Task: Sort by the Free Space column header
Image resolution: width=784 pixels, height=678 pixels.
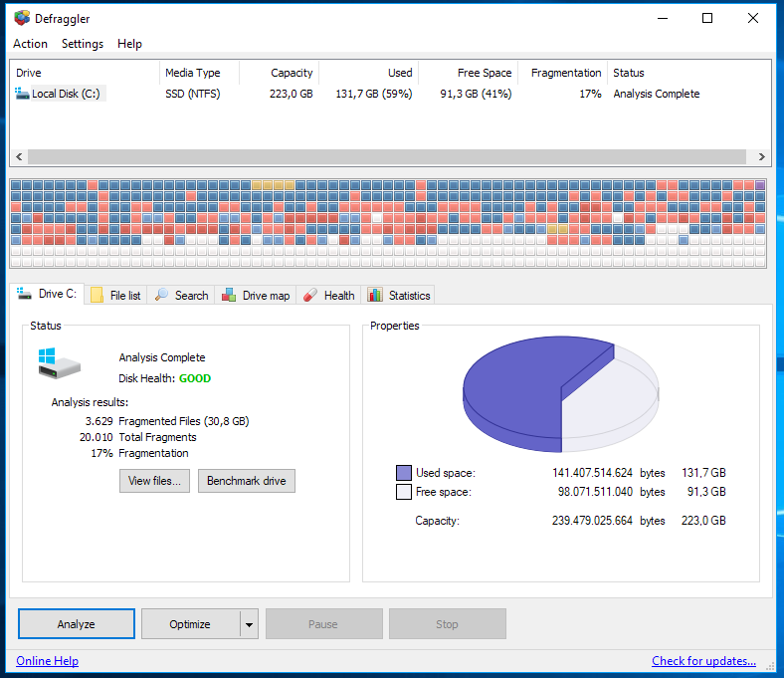Action: (x=469, y=73)
